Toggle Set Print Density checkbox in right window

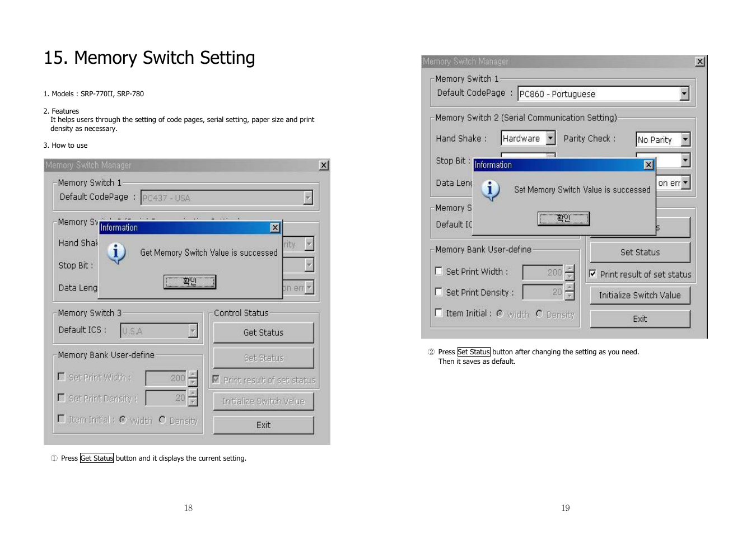coord(439,292)
